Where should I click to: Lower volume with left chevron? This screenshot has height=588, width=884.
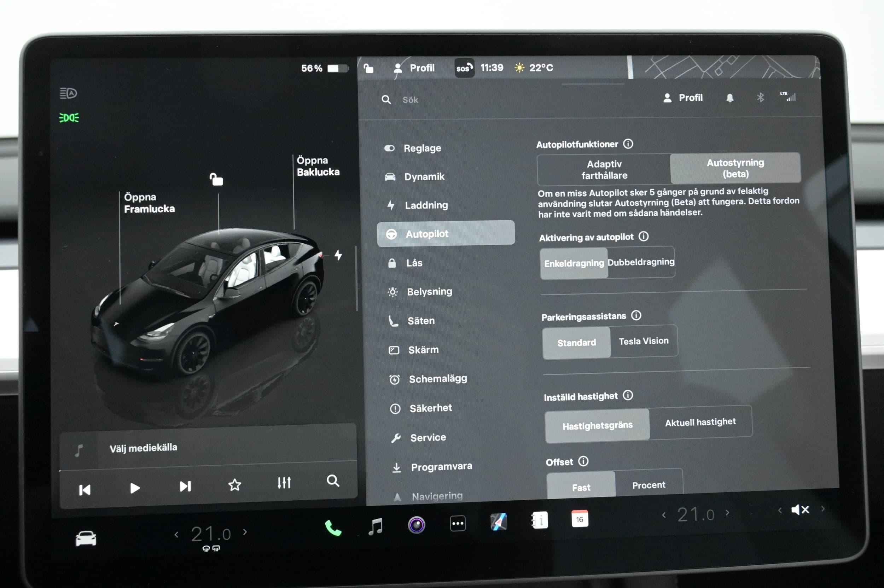point(780,510)
